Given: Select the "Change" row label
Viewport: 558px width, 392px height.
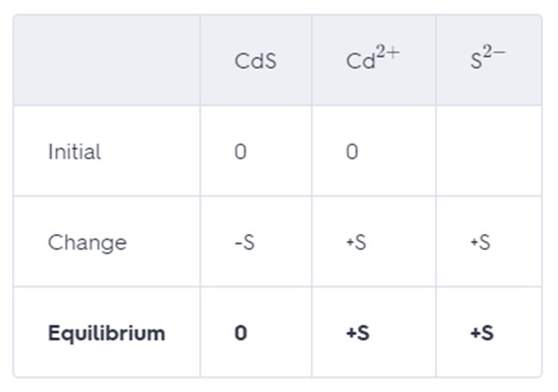Looking at the screenshot, I should [x=87, y=243].
